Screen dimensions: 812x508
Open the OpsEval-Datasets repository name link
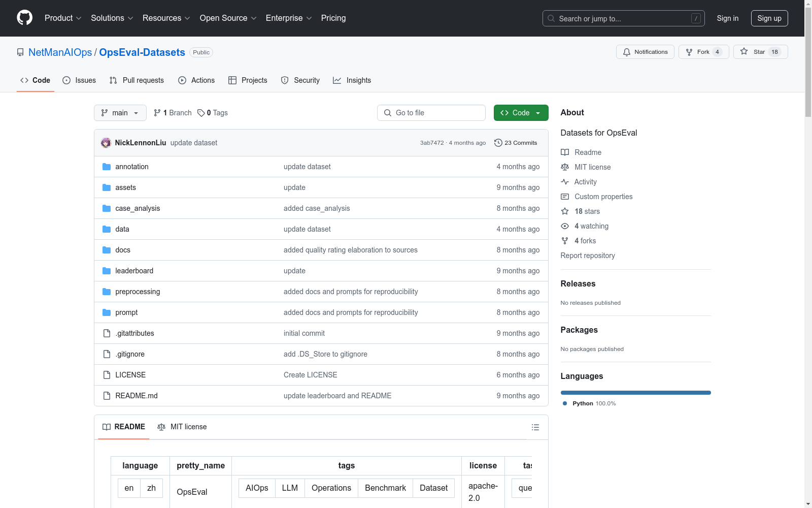142,52
